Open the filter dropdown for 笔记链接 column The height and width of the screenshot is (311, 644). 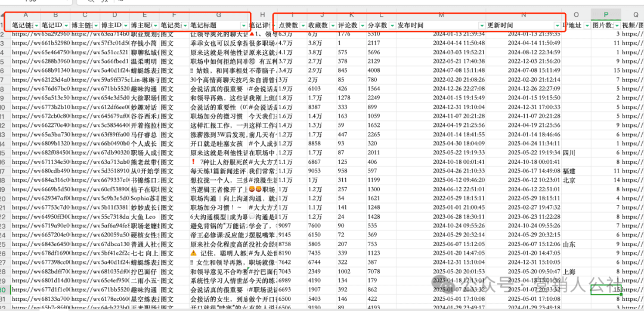pos(38,26)
